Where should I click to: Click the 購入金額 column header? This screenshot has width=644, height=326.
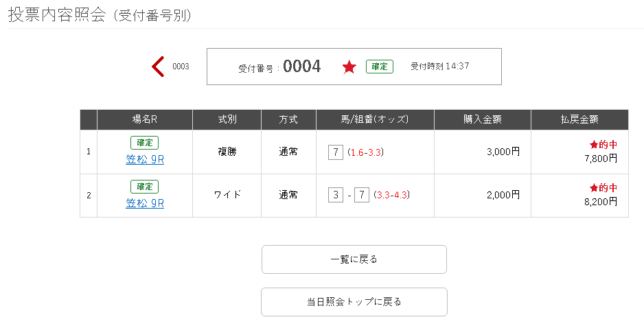pyautogui.click(x=482, y=119)
